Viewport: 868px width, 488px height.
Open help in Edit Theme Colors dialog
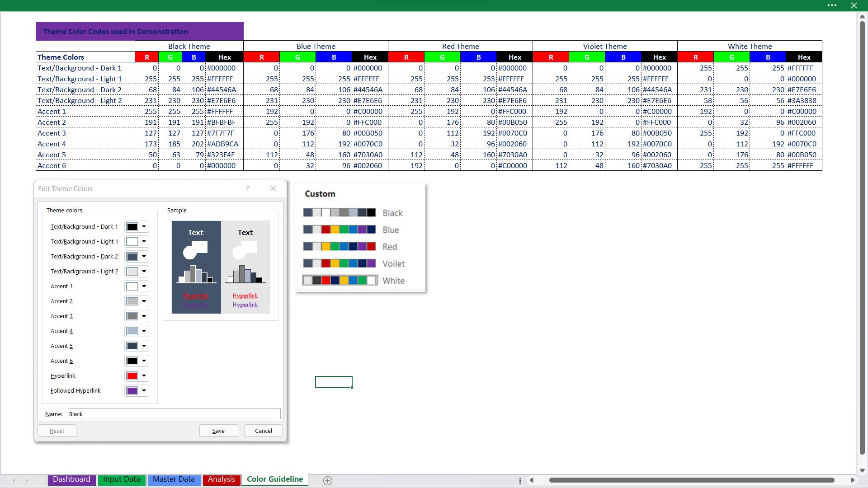[x=247, y=188]
